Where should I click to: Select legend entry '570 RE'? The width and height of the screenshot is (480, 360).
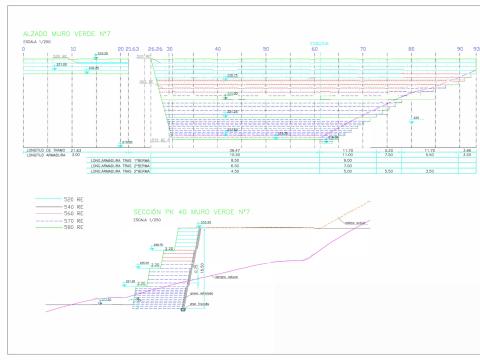tap(73, 221)
